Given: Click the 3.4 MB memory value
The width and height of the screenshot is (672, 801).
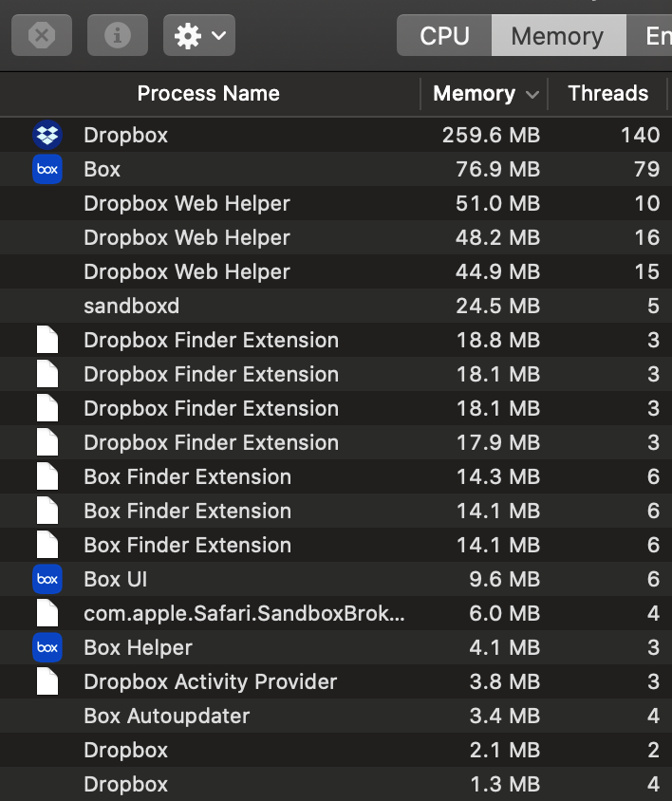Looking at the screenshot, I should pyautogui.click(x=504, y=716).
